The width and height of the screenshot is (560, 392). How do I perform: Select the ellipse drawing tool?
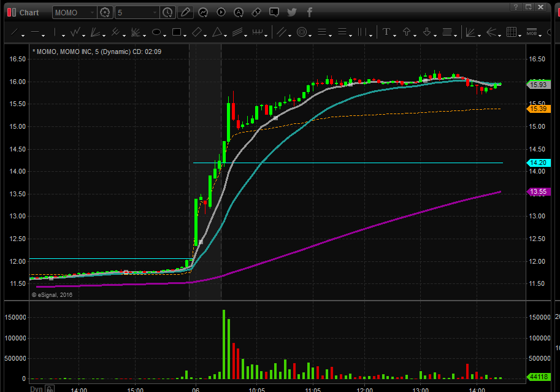click(156, 32)
